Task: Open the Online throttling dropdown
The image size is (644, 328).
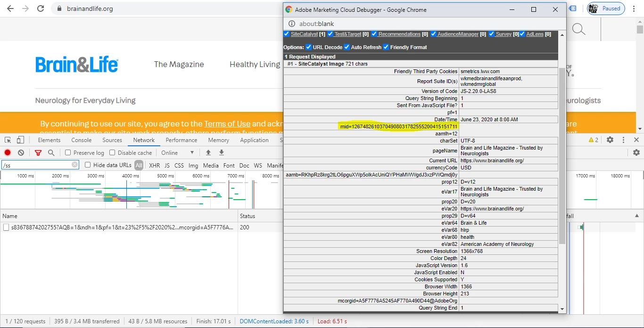Action: [x=178, y=152]
